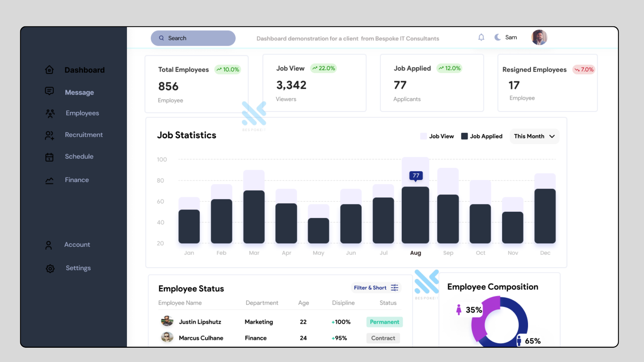Open notifications via the bell icon
Screen dimensions: 644x362
pyautogui.click(x=481, y=37)
